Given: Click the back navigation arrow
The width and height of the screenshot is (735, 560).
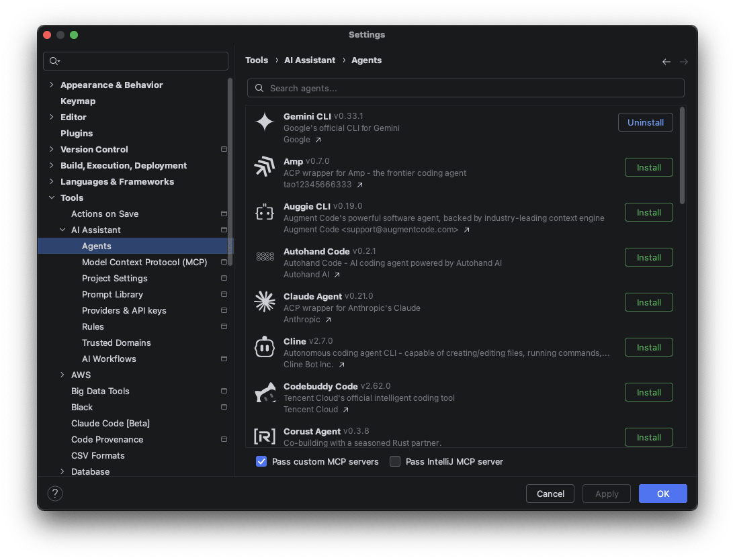Looking at the screenshot, I should pos(666,61).
